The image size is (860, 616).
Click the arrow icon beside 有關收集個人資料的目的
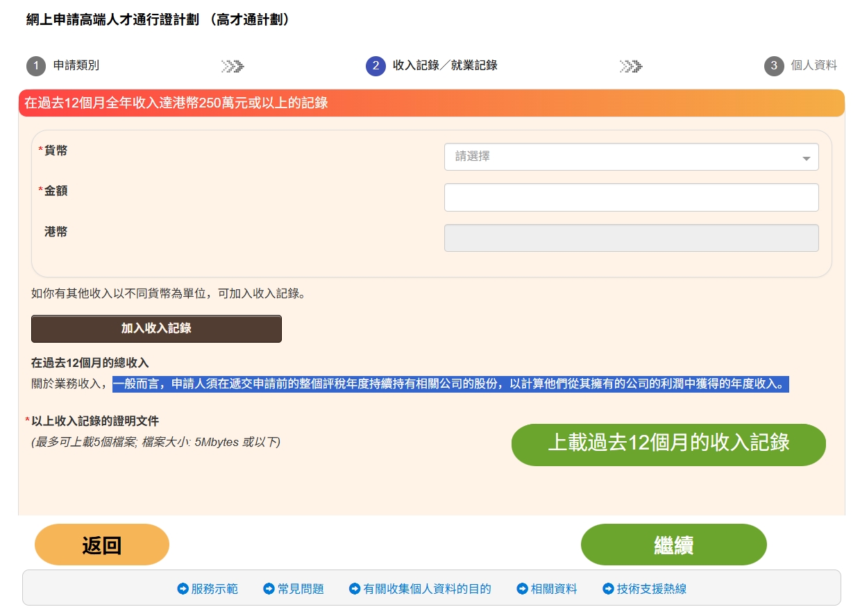tap(354, 589)
